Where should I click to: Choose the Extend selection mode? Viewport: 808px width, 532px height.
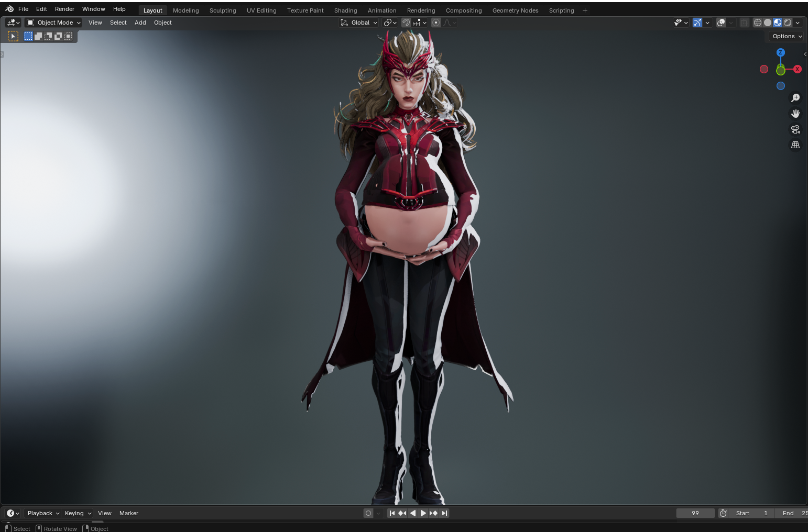pyautogui.click(x=38, y=36)
